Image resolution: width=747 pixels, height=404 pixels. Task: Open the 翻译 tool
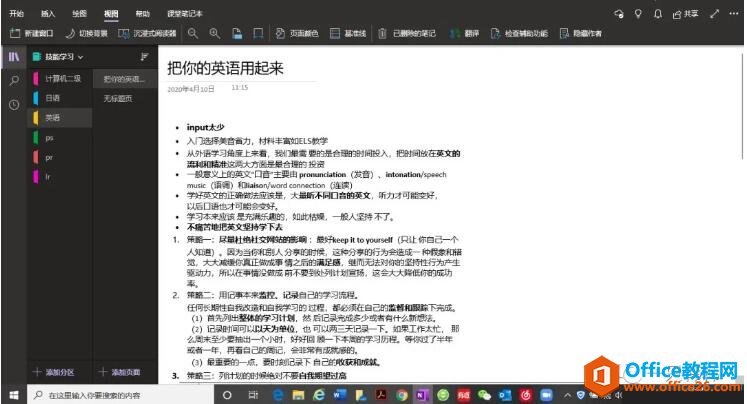tap(464, 33)
